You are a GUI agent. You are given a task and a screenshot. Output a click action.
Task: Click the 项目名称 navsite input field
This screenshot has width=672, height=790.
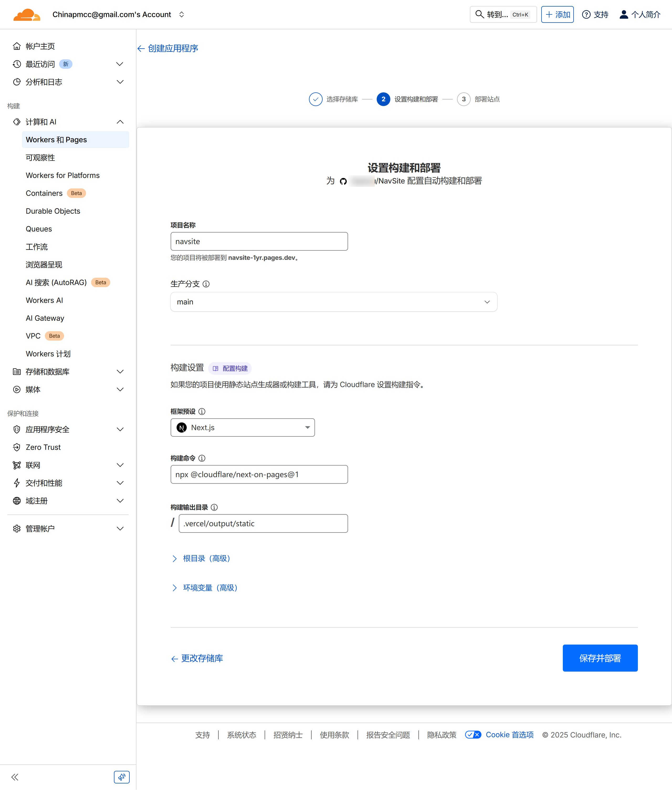(259, 241)
